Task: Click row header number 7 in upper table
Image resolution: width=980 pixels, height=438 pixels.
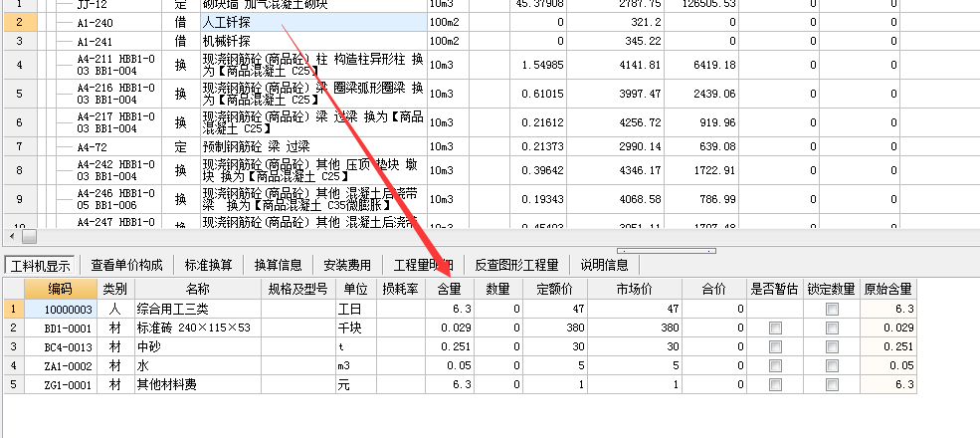Action: point(19,147)
